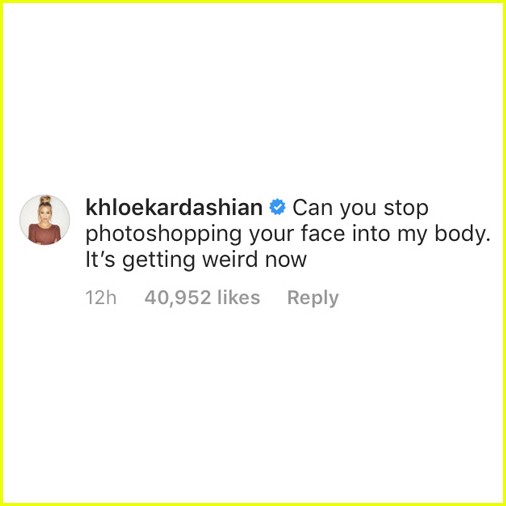Image resolution: width=506 pixels, height=506 pixels.
Task: Tap the hair bun in profile avatar
Action: 45,200
